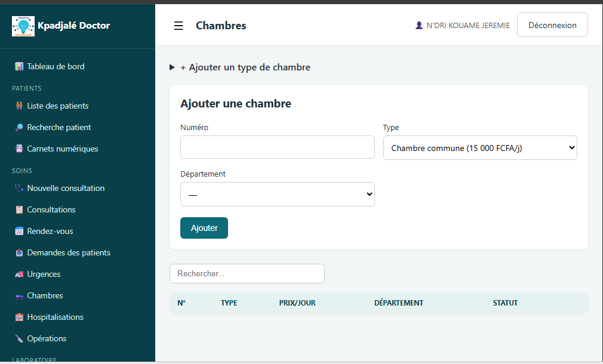Image resolution: width=603 pixels, height=364 pixels.
Task: Click the Demandes des patients inbox icon
Action: click(x=19, y=252)
